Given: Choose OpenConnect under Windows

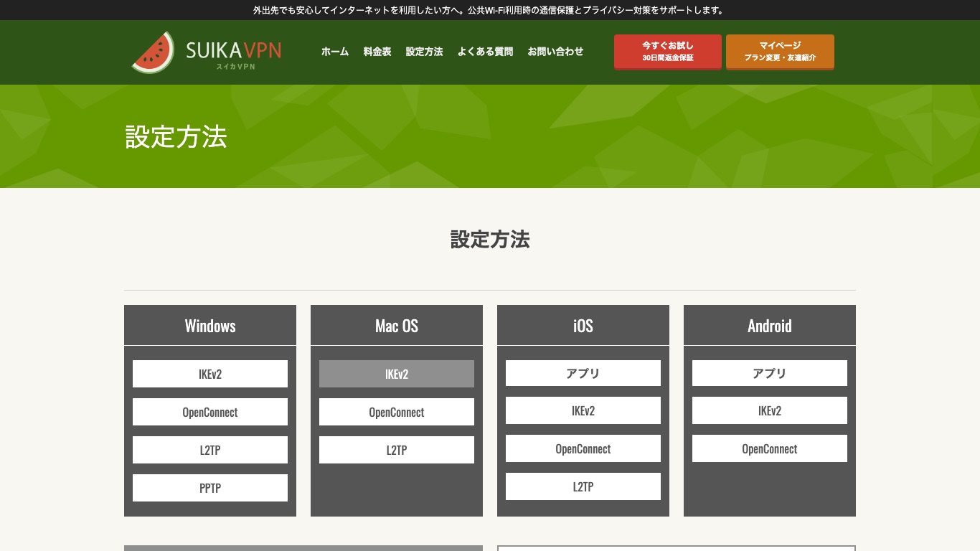Looking at the screenshot, I should click(x=210, y=412).
